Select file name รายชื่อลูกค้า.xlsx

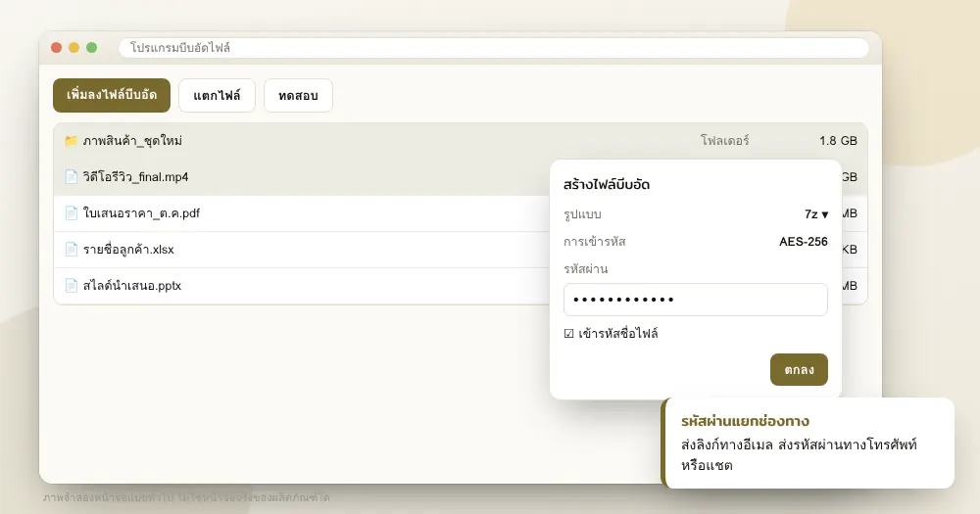pyautogui.click(x=128, y=250)
